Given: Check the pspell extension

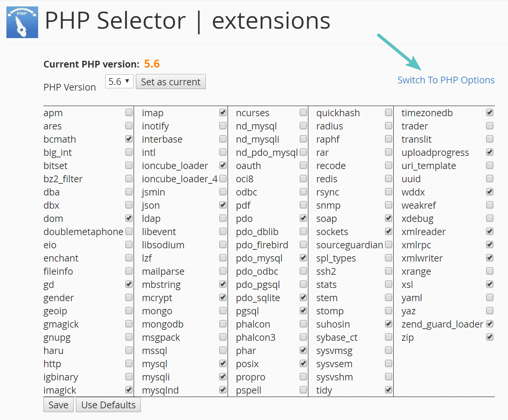Looking at the screenshot, I should [303, 390].
